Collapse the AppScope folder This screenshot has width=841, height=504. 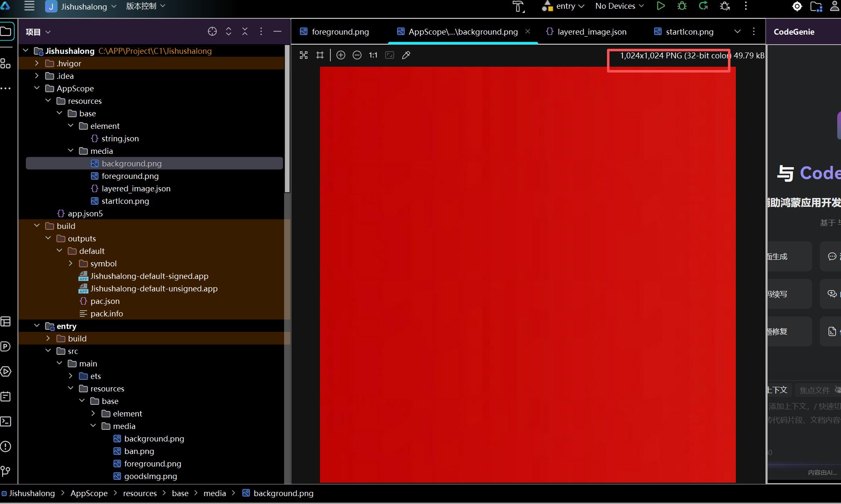click(37, 88)
